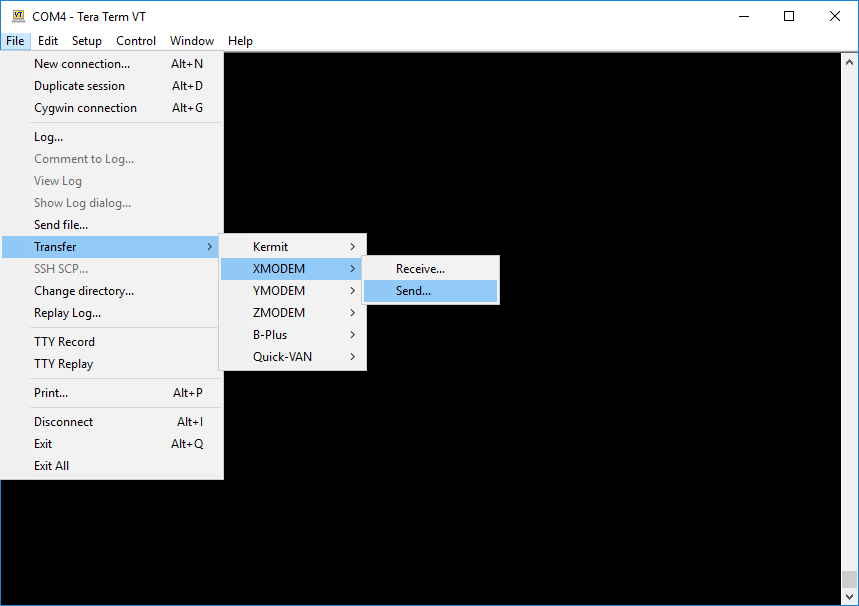Image resolution: width=859 pixels, height=606 pixels.
Task: Click the vertical scrollbar thumb
Action: [849, 579]
